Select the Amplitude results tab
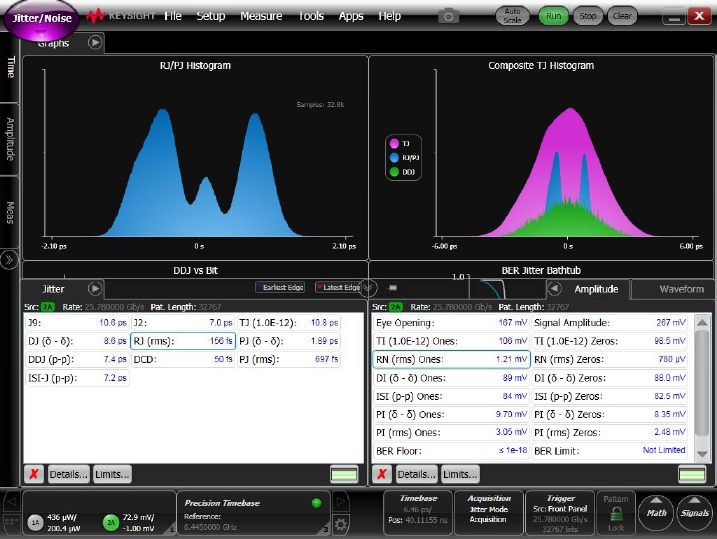This screenshot has height=539, width=717. (x=596, y=289)
